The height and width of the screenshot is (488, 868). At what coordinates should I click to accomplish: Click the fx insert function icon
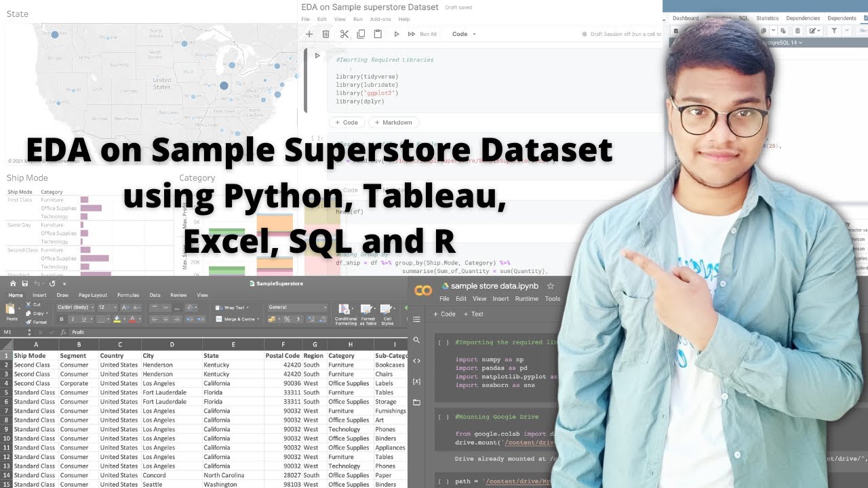63,332
